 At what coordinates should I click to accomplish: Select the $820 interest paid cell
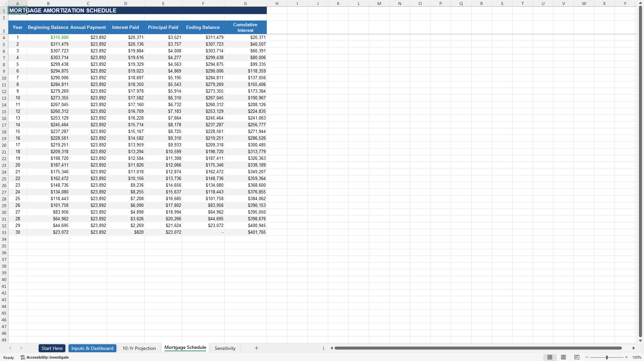126,232
